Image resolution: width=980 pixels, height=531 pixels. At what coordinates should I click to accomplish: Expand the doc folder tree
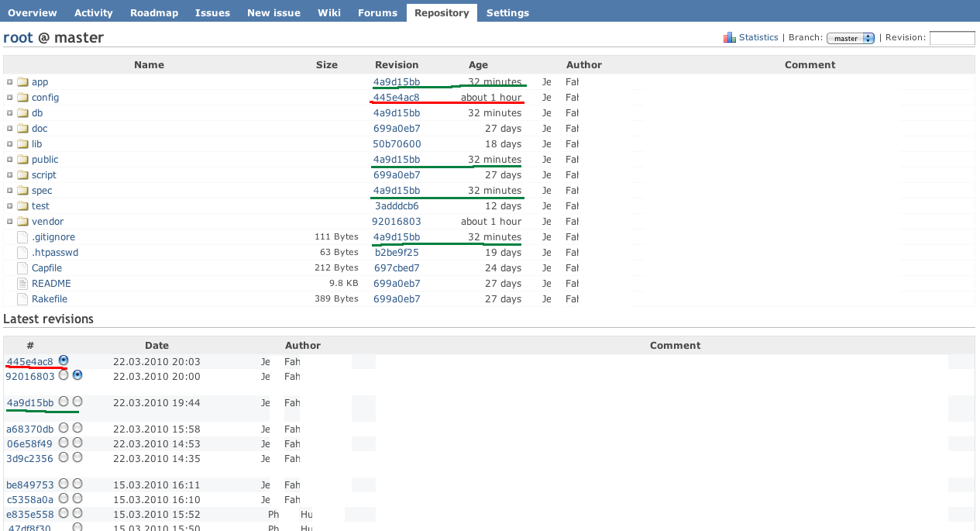(x=10, y=129)
